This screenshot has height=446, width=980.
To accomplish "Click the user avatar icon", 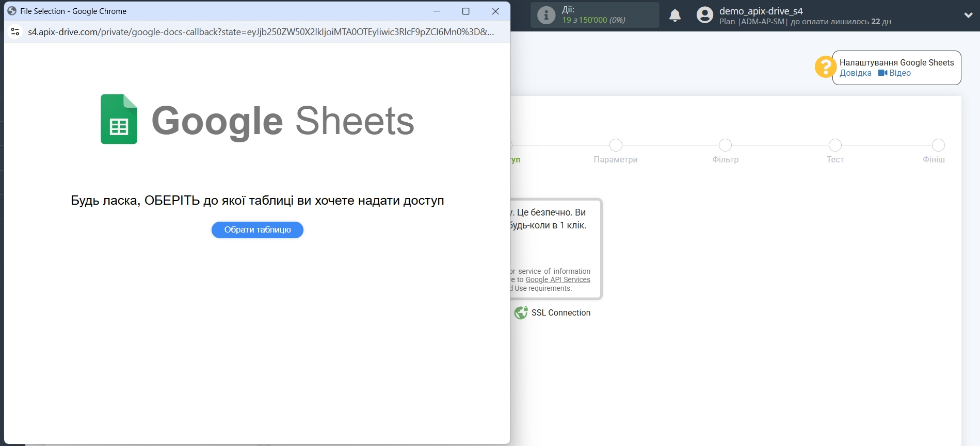I will (704, 15).
